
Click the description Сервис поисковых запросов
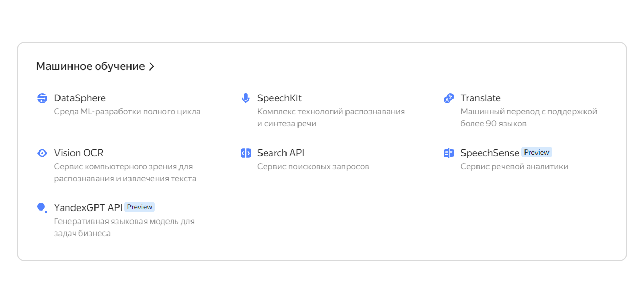[x=313, y=167]
